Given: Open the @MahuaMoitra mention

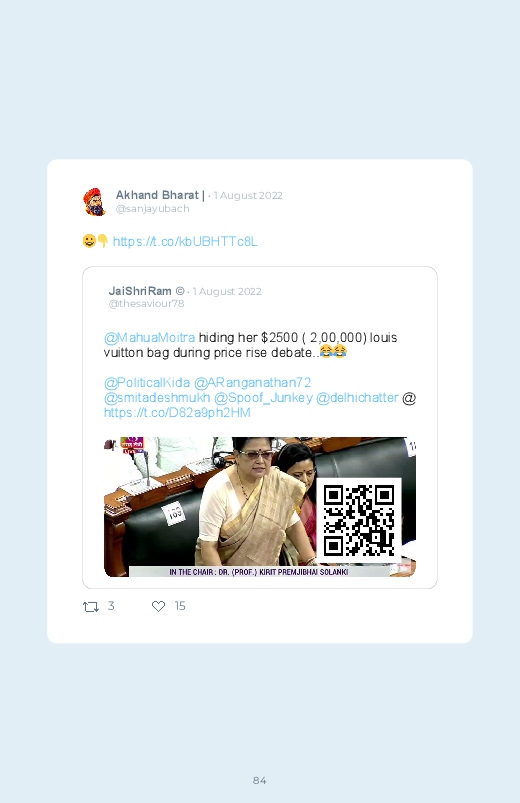Looking at the screenshot, I should click(149, 337).
